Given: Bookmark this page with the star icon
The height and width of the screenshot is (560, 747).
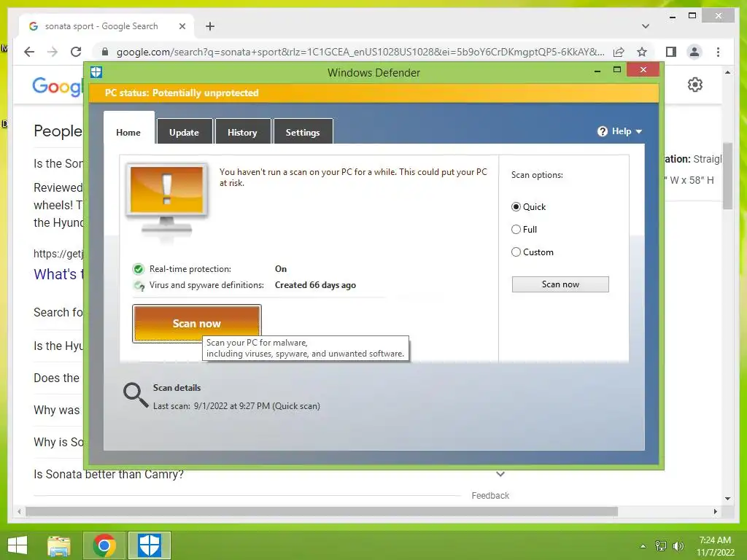Looking at the screenshot, I should pos(642,52).
